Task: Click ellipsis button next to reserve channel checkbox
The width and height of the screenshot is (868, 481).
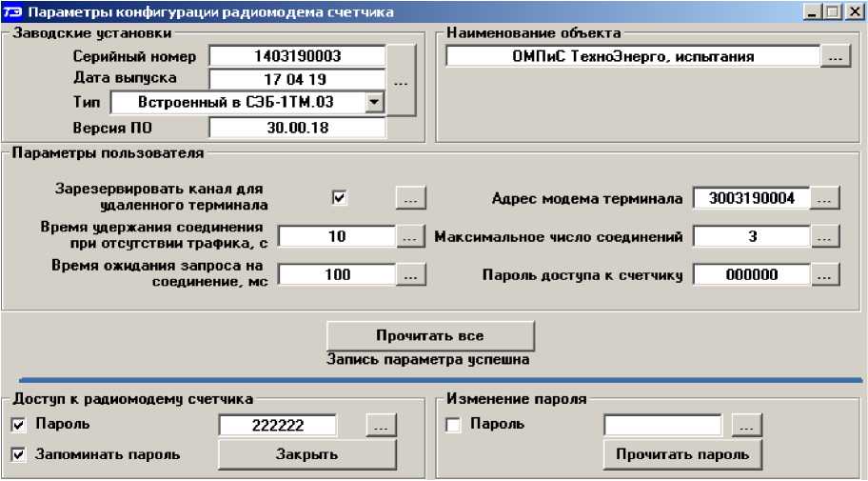Action: tap(410, 198)
